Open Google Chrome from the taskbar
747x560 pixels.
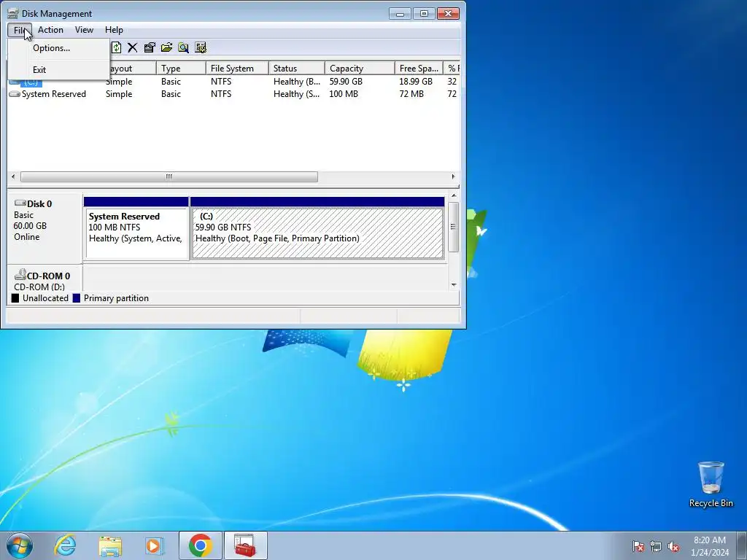[x=200, y=545]
